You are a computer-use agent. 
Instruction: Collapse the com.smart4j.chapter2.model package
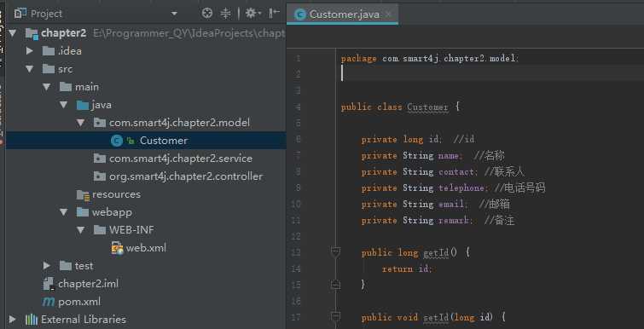click(x=80, y=123)
